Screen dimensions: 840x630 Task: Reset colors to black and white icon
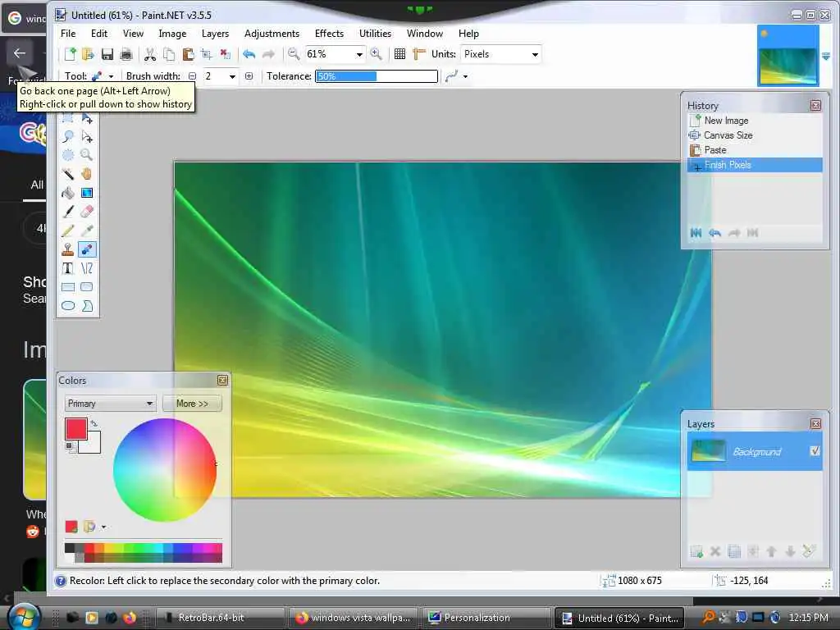click(x=69, y=445)
